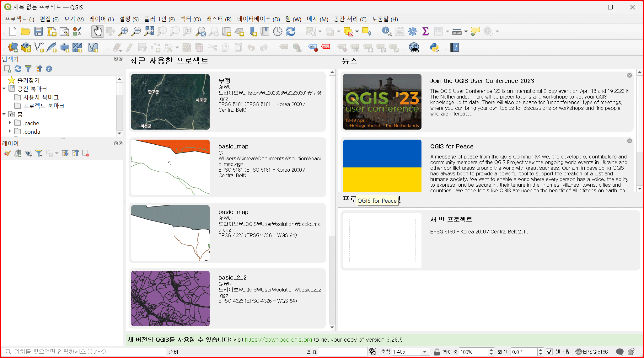Open the Python console icon
This screenshot has height=358, width=644.
pyautogui.click(x=434, y=48)
